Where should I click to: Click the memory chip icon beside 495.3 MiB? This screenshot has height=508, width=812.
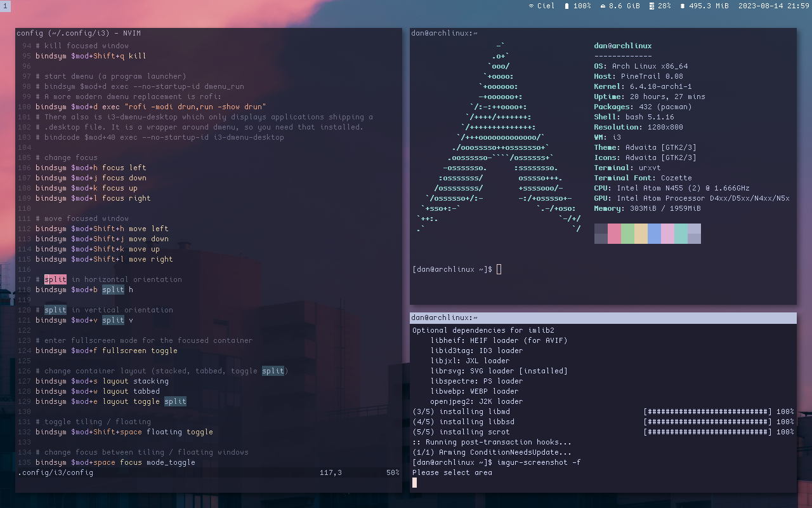click(683, 6)
